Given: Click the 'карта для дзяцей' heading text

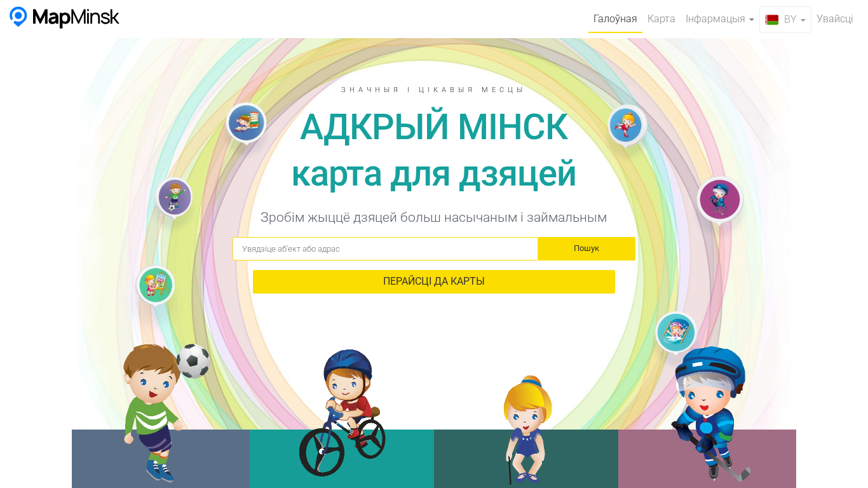Looking at the screenshot, I should (x=434, y=174).
